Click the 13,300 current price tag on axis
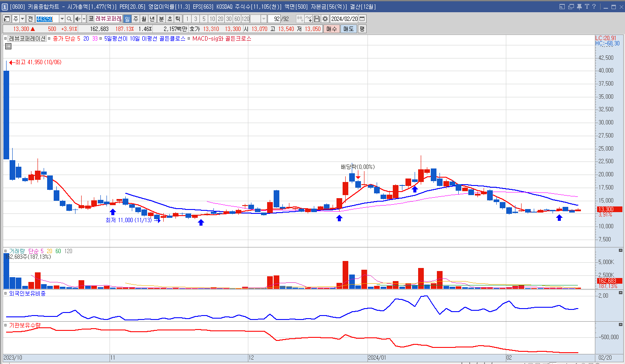Viewport: 625px width, 364px height. tap(609, 209)
